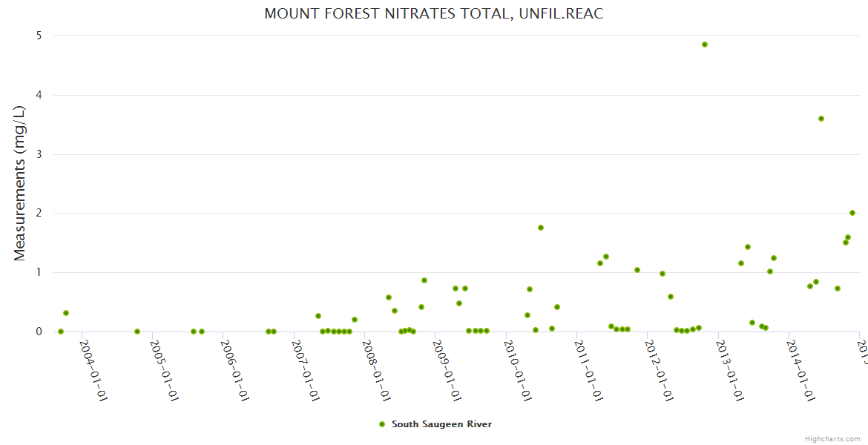Click the green legend marker dot
This screenshot has height=445, width=868.
click(x=382, y=424)
